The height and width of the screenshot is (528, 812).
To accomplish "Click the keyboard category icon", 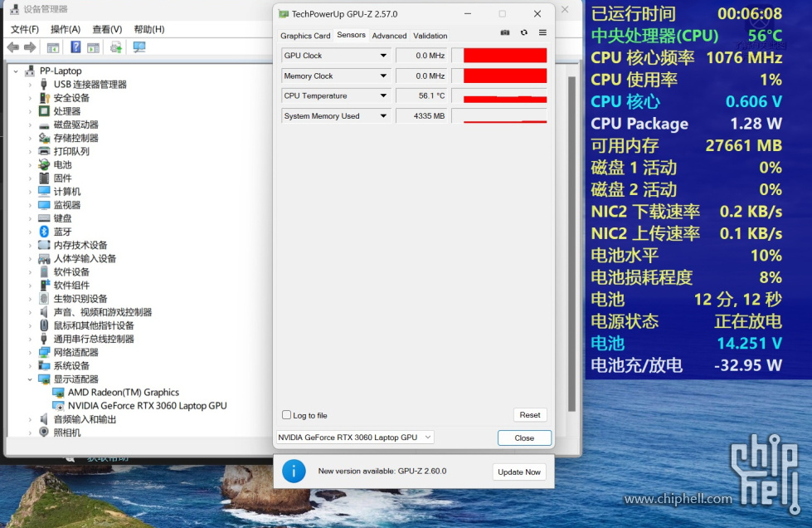I will pyautogui.click(x=44, y=218).
